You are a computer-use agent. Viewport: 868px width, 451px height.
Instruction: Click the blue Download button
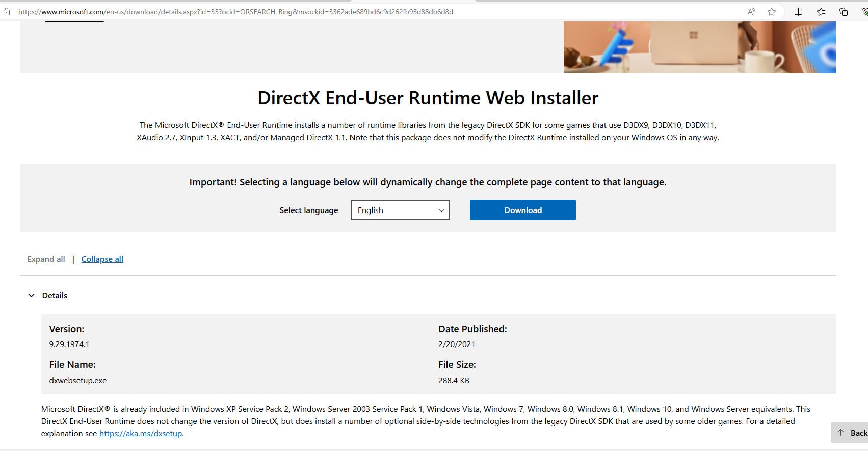[522, 210]
